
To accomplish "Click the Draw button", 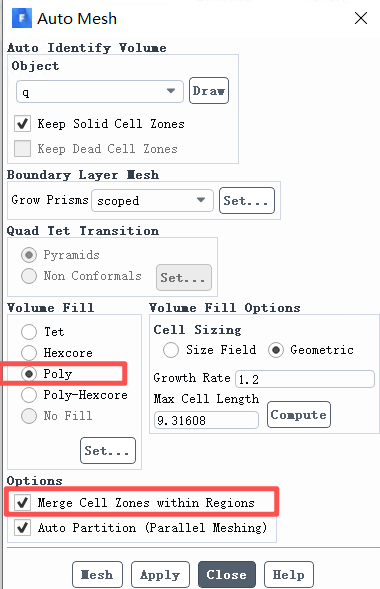I will click(209, 91).
